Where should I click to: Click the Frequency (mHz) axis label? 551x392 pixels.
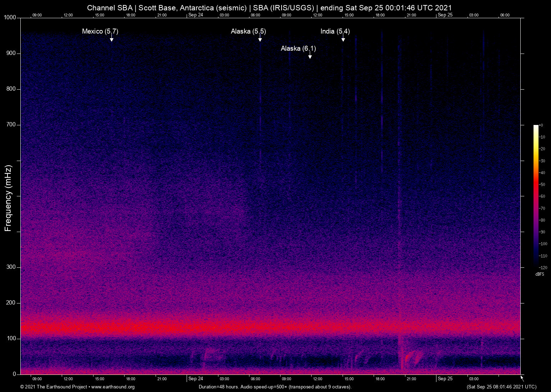pos(8,198)
